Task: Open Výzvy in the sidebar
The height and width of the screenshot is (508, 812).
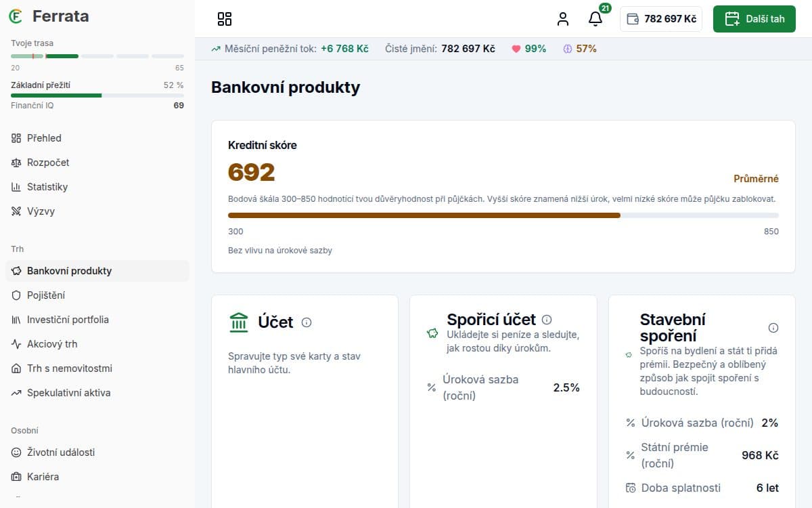Action: click(97, 211)
